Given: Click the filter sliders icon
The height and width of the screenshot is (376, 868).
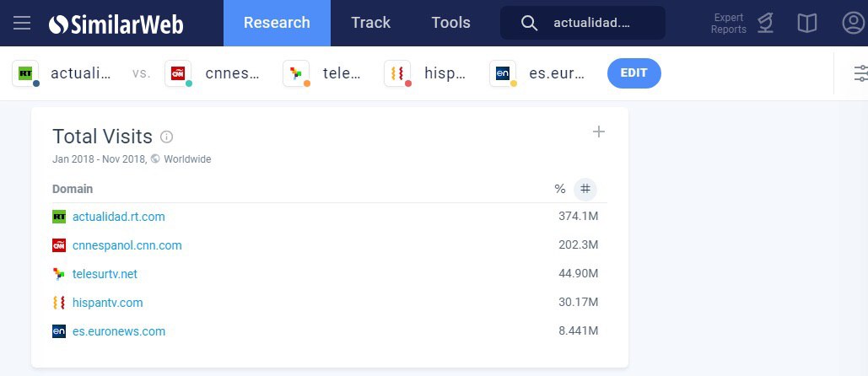Looking at the screenshot, I should 860,73.
